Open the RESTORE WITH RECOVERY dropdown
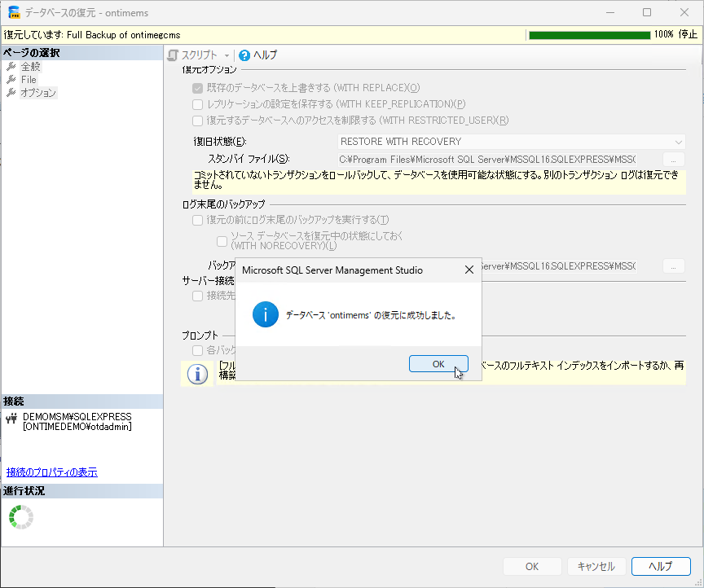Viewport: 704px width, 588px height. click(x=512, y=142)
